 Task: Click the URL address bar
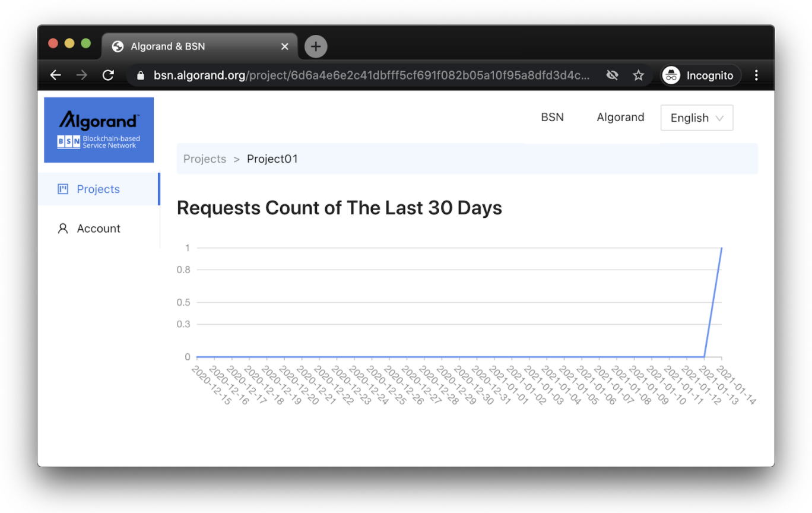(x=368, y=75)
